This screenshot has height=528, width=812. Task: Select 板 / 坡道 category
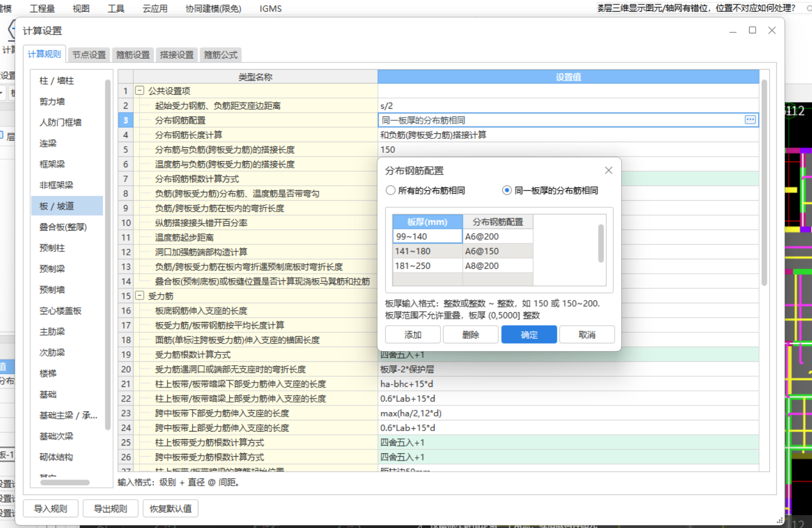(x=67, y=206)
